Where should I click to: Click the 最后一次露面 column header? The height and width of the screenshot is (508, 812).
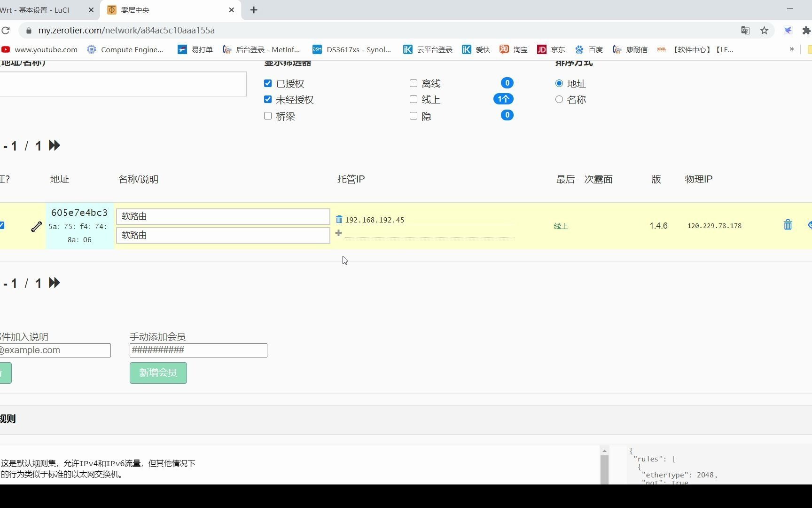pyautogui.click(x=585, y=179)
